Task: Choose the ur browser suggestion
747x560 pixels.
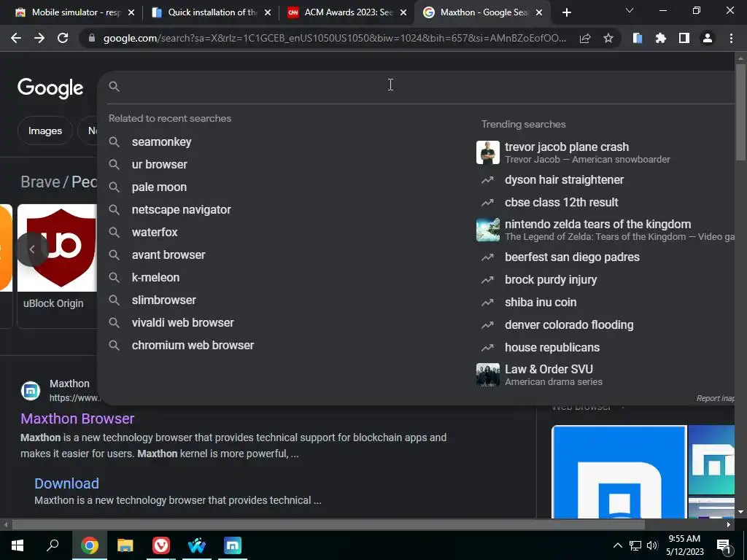Action: coord(160,164)
